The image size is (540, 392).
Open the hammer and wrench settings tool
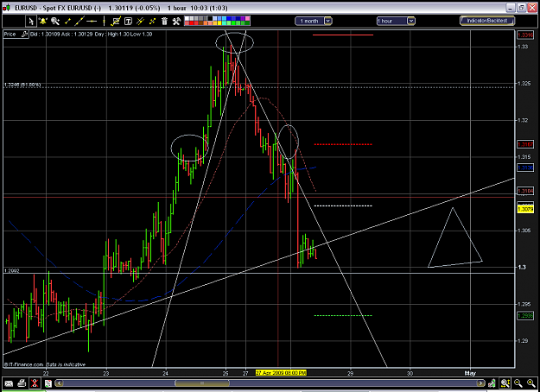176,22
